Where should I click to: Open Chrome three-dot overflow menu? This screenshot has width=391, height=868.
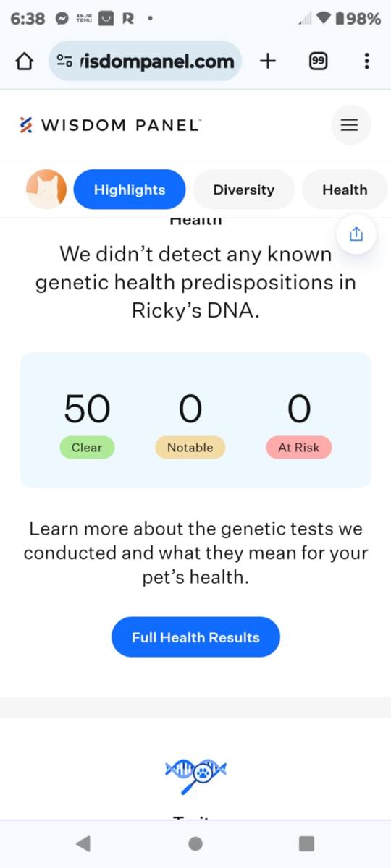[367, 61]
